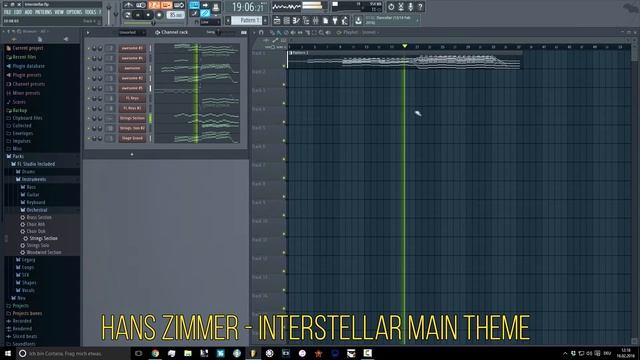Toggle the loop recording icon
Image resolution: width=640 pixels, height=360 pixels.
tap(179, 5)
